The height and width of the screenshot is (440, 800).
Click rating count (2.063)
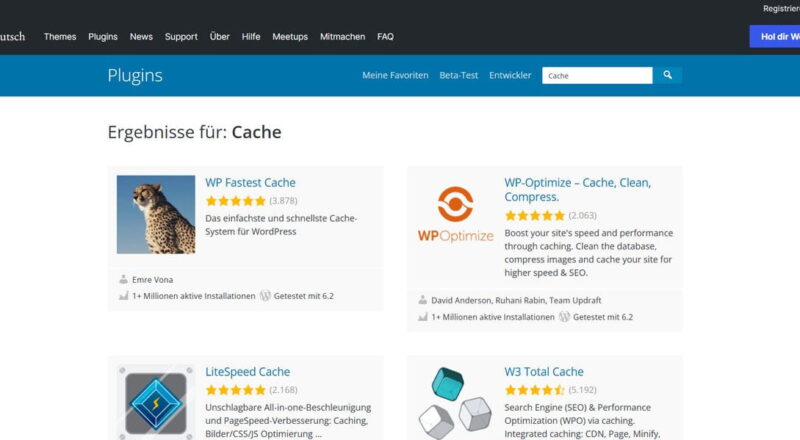pyautogui.click(x=583, y=215)
